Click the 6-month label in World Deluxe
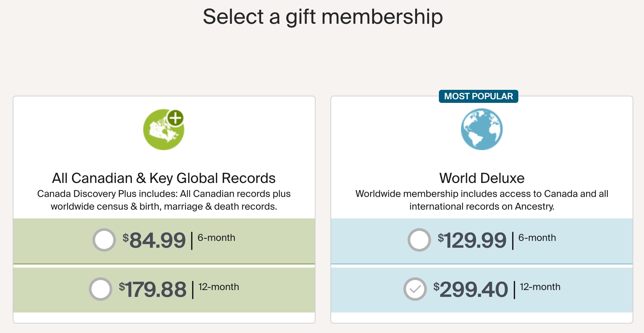 [537, 238]
